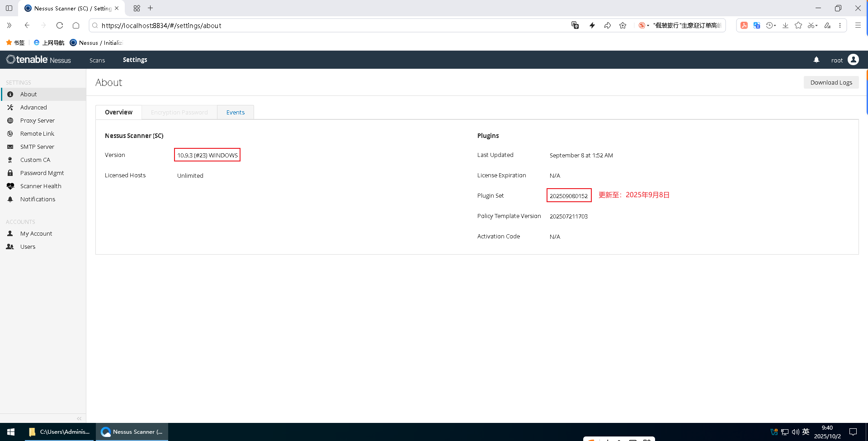Open the Windows Start menu
868x441 pixels.
tap(11, 432)
